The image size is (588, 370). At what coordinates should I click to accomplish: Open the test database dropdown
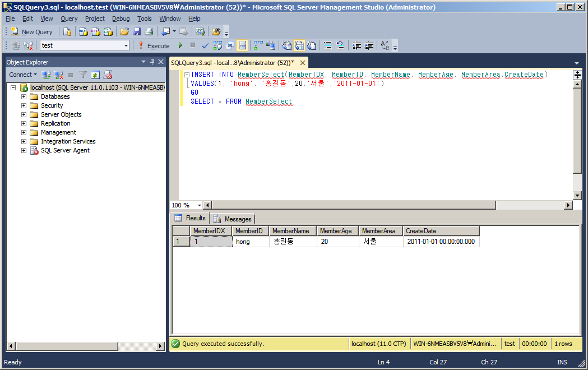tap(126, 46)
